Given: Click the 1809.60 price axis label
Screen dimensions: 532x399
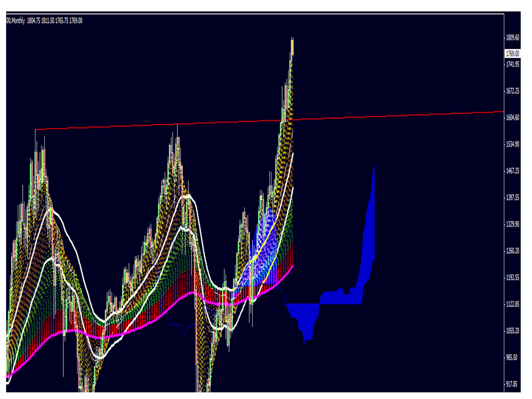Looking at the screenshot, I should click(513, 38).
